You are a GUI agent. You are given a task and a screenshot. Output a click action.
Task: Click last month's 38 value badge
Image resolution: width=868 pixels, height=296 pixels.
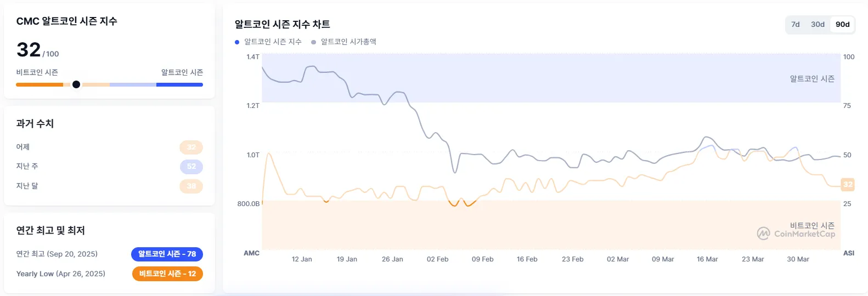(191, 186)
